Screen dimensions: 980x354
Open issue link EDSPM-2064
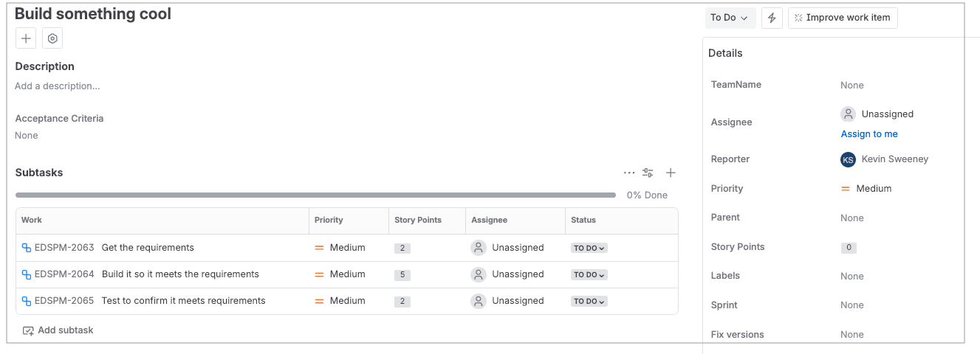pos(64,274)
